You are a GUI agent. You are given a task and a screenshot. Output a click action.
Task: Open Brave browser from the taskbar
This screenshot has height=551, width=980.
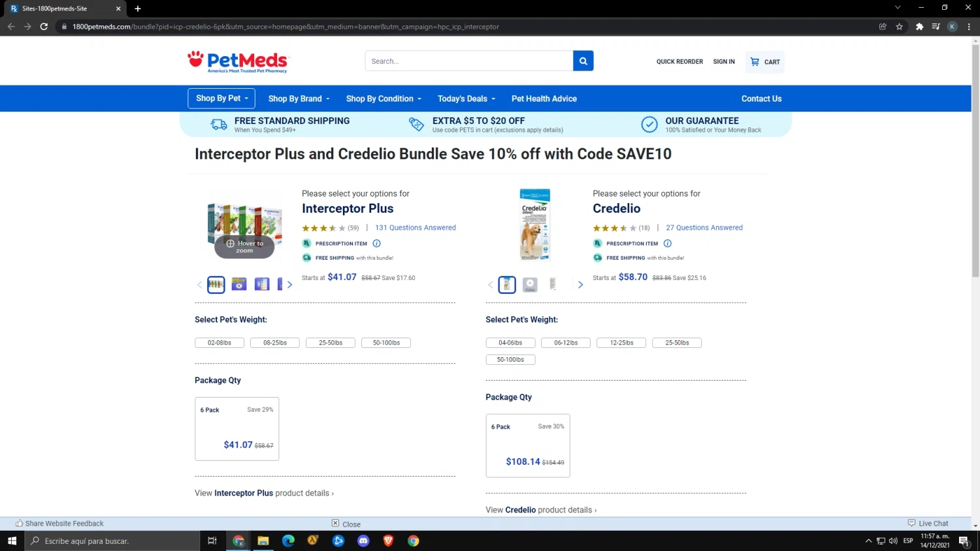click(388, 541)
